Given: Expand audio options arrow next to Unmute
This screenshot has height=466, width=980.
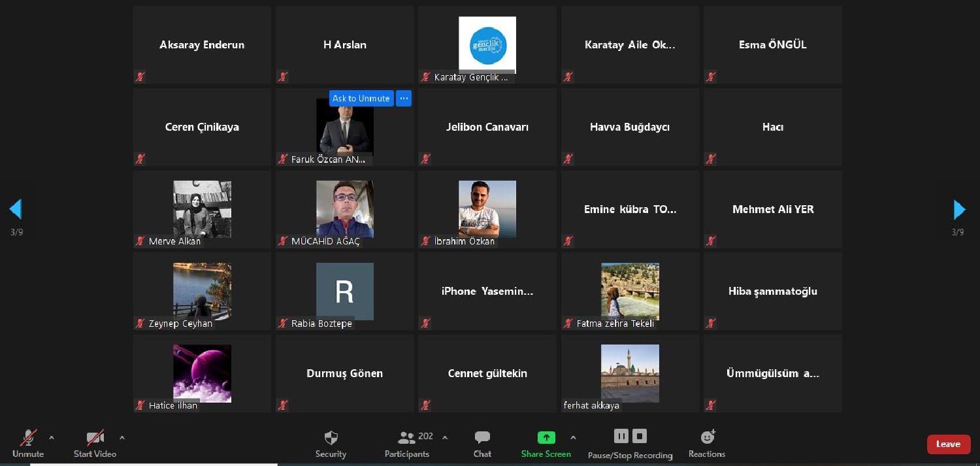Looking at the screenshot, I should (x=52, y=438).
